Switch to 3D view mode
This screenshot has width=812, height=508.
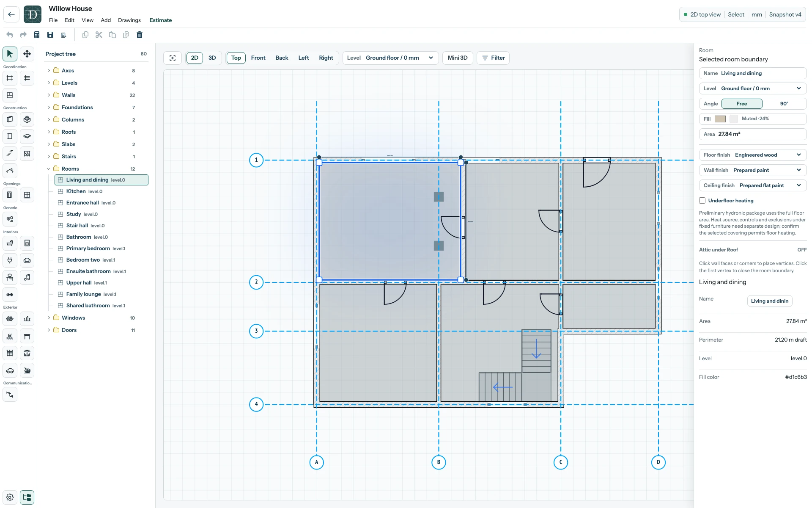coord(212,58)
